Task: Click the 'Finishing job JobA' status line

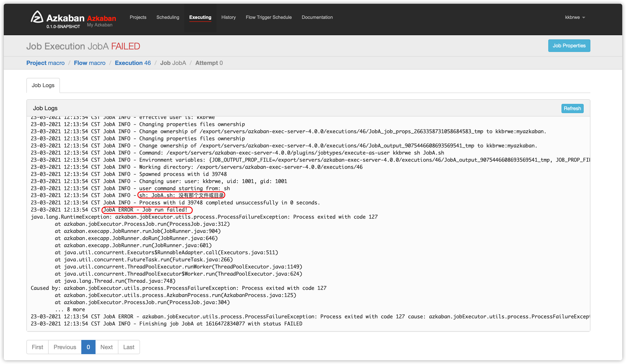Action: [166, 324]
